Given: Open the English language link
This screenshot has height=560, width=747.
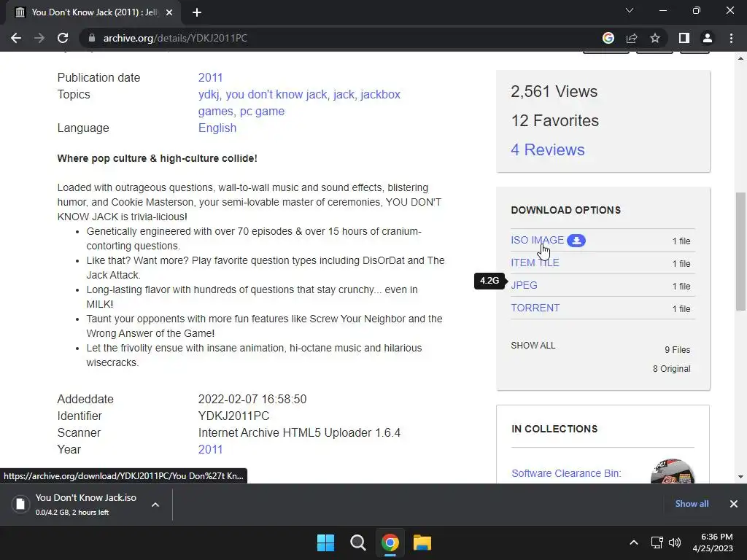Looking at the screenshot, I should (217, 128).
